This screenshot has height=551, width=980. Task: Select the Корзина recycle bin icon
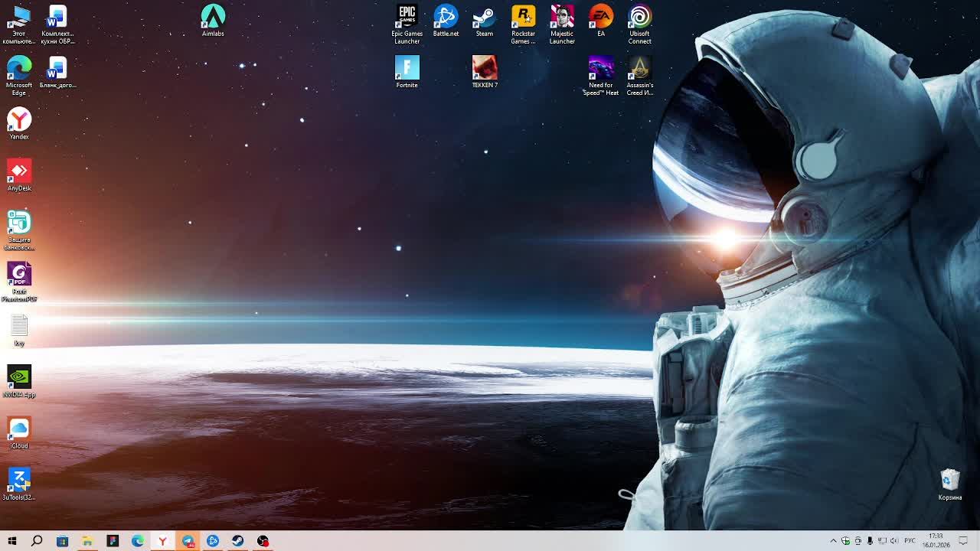950,484
